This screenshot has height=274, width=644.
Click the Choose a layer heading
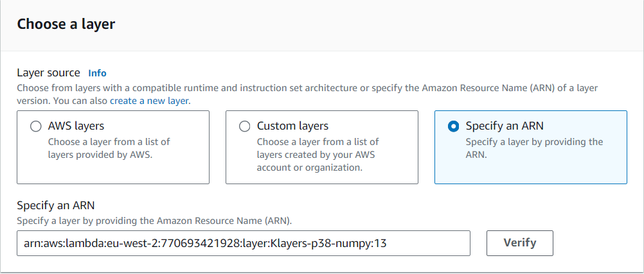[x=66, y=24]
